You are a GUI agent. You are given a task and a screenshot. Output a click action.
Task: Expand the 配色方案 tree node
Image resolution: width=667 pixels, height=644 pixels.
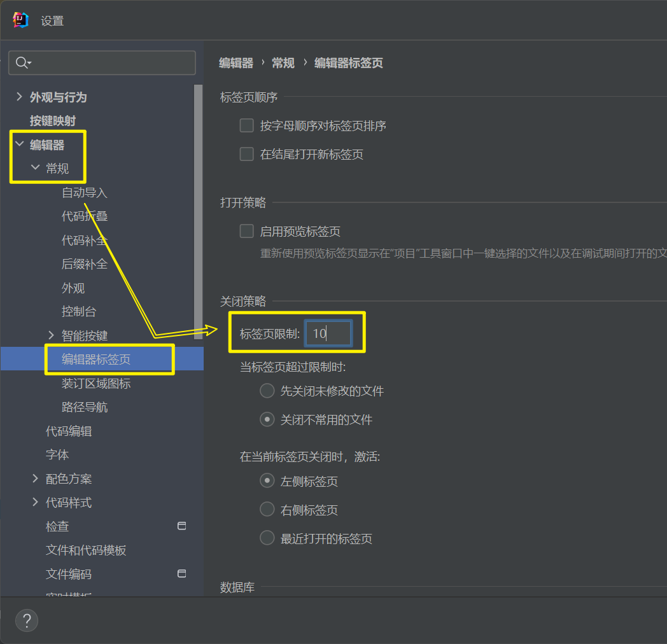[x=35, y=479]
